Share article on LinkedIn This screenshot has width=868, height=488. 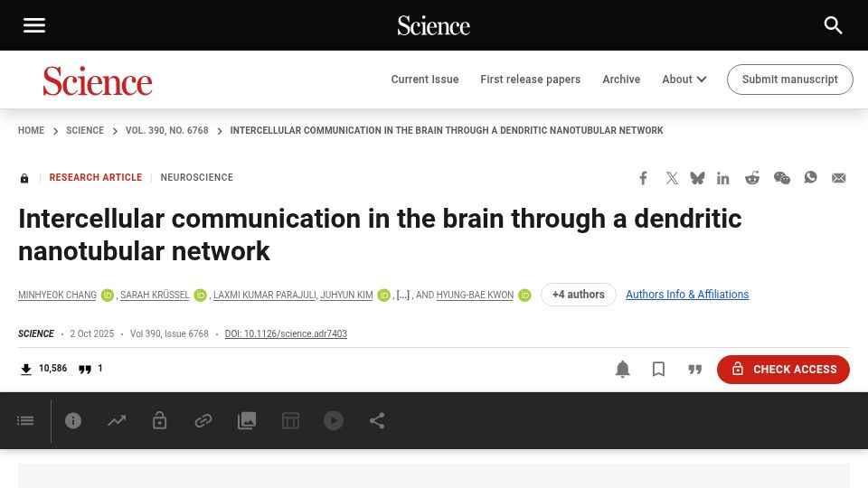723,178
